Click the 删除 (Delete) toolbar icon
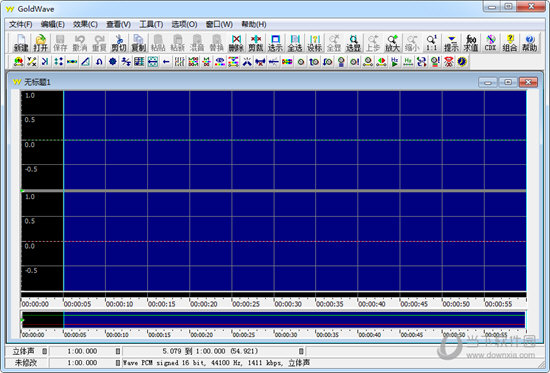 [236, 43]
